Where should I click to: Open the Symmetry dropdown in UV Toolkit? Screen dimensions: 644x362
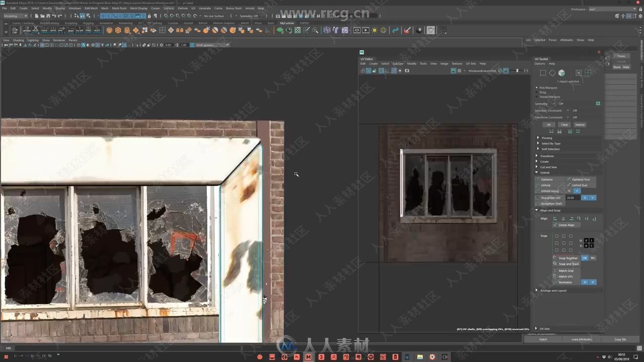click(554, 104)
